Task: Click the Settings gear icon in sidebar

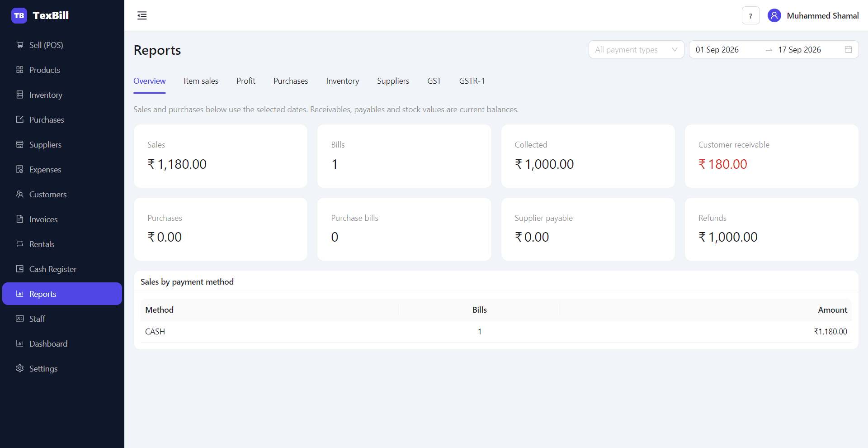Action: tap(20, 368)
